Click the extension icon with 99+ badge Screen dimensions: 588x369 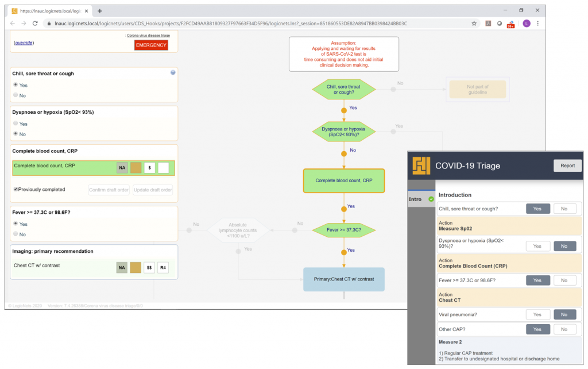tap(512, 24)
